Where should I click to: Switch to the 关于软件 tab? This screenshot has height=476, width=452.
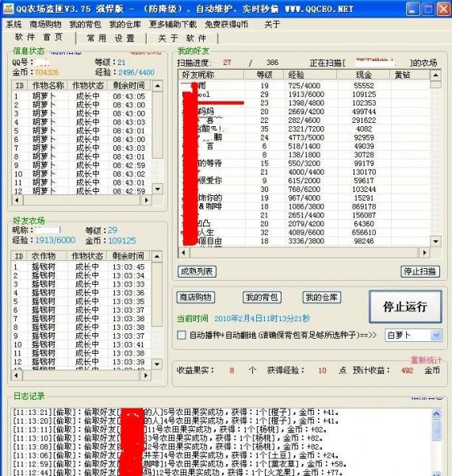[x=182, y=38]
